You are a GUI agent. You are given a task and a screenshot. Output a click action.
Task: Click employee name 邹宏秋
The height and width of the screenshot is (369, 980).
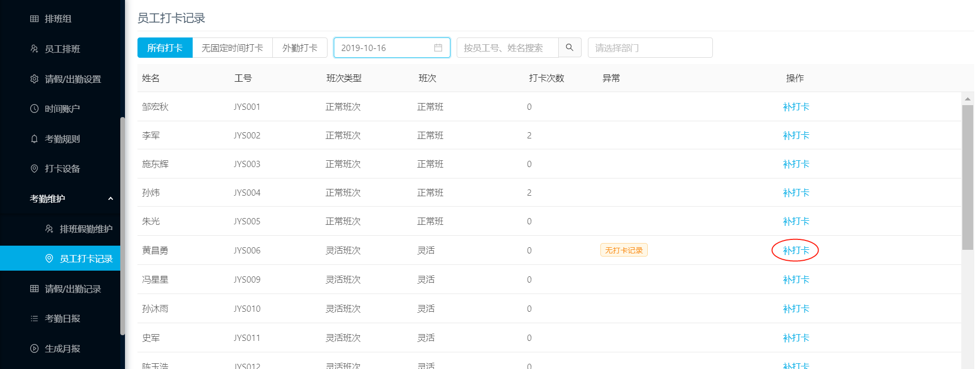click(155, 107)
